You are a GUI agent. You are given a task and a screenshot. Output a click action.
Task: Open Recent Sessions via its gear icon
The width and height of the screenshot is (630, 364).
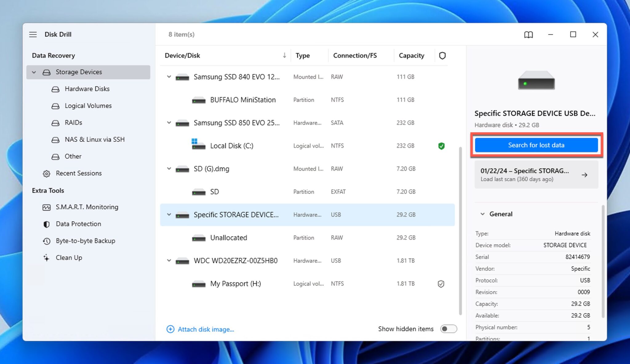click(46, 174)
